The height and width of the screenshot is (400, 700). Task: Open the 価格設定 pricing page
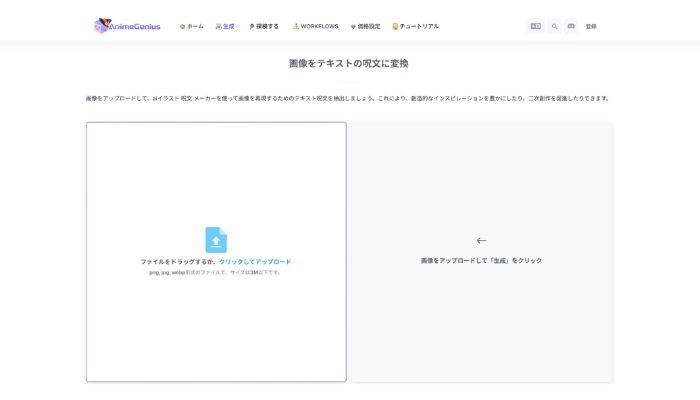pos(369,26)
